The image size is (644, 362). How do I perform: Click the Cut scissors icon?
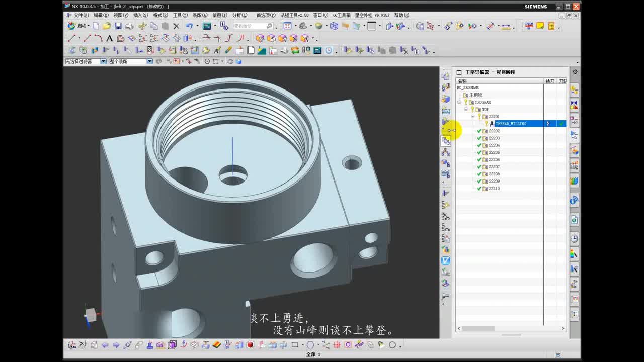pyautogui.click(x=142, y=26)
